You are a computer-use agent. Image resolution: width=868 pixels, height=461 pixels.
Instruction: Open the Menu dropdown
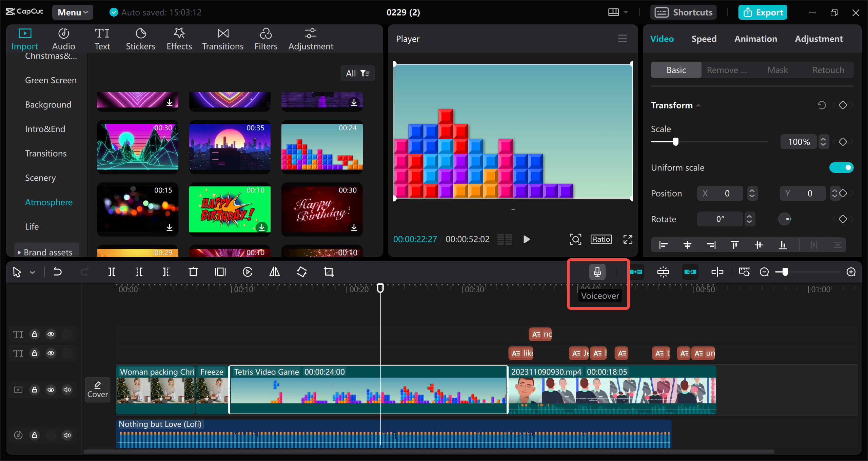[x=72, y=12]
